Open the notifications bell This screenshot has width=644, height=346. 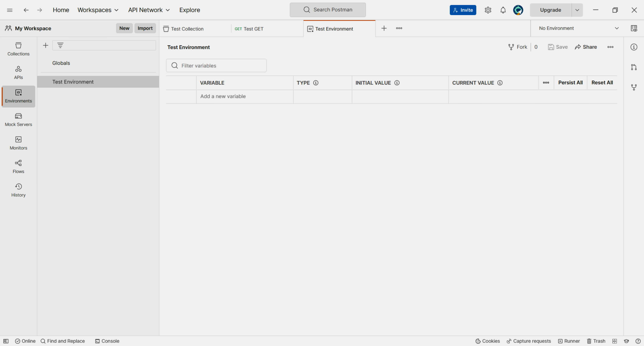[503, 10]
